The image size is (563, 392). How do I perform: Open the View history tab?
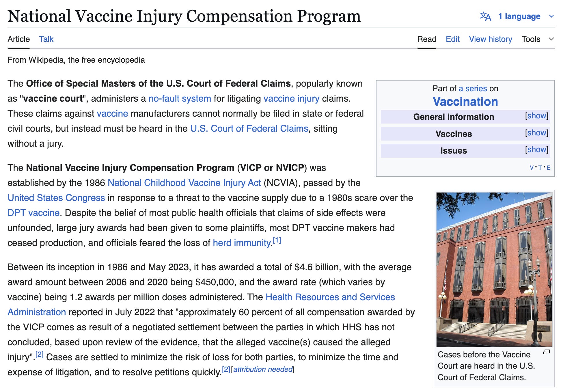[x=490, y=39]
